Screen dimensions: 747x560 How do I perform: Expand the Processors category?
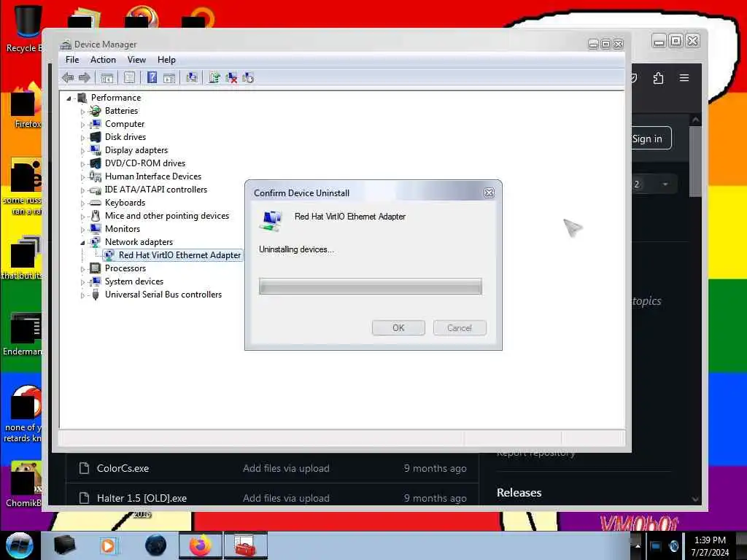pos(82,269)
